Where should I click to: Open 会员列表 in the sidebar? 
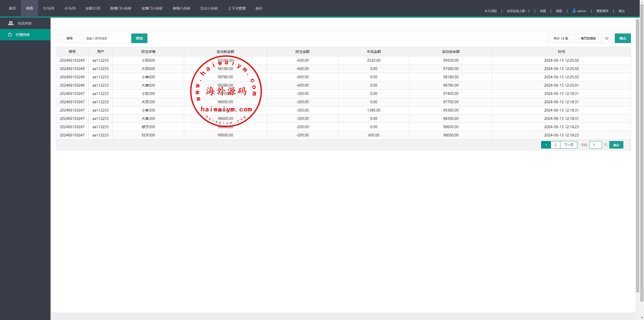(24, 23)
